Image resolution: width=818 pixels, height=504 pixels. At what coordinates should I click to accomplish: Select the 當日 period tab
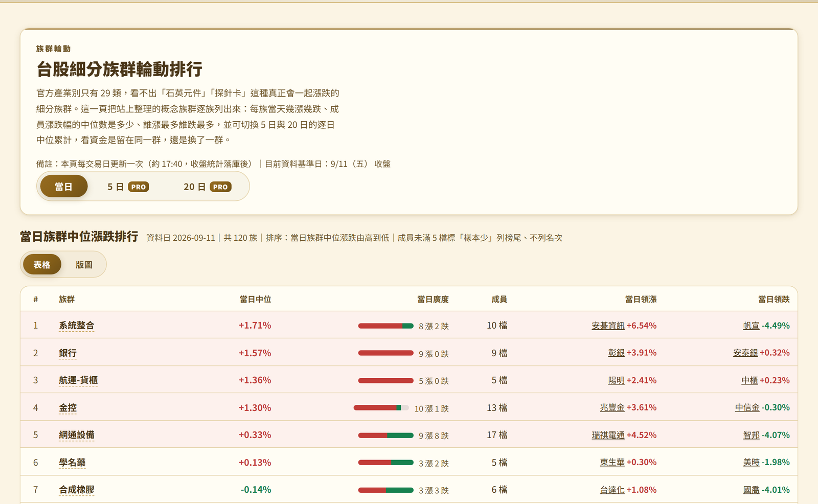64,187
